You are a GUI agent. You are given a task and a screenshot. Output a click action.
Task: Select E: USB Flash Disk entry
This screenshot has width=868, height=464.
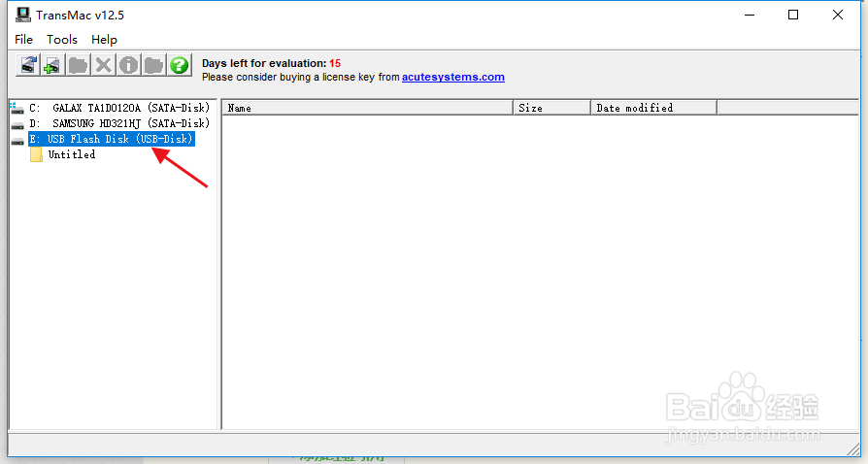(112, 139)
